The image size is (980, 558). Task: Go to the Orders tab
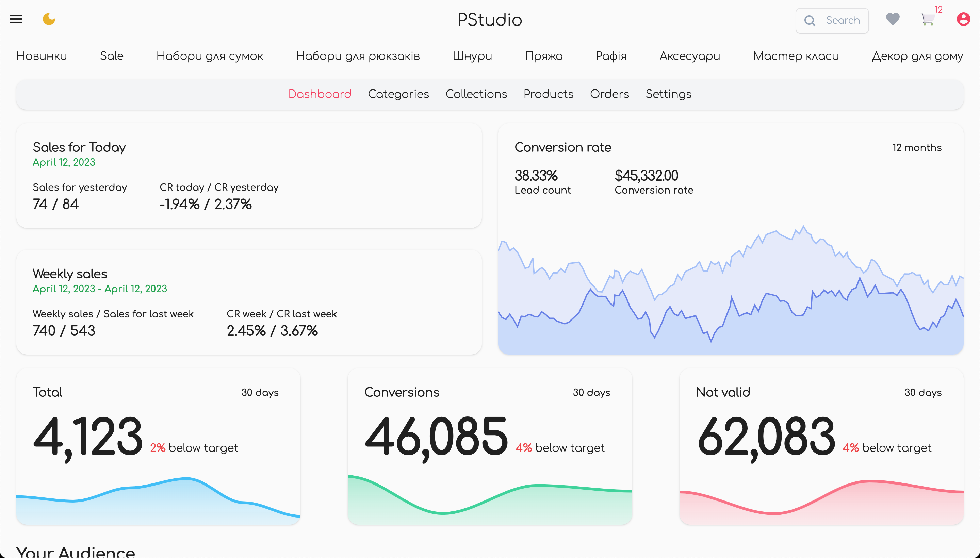pyautogui.click(x=609, y=94)
